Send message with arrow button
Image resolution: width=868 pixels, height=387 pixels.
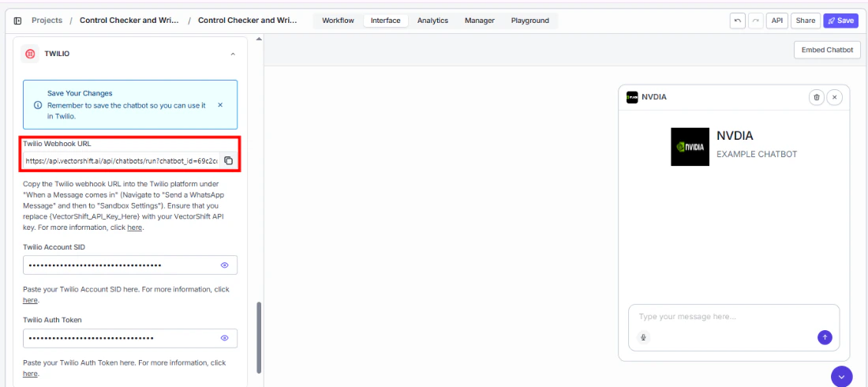point(825,337)
